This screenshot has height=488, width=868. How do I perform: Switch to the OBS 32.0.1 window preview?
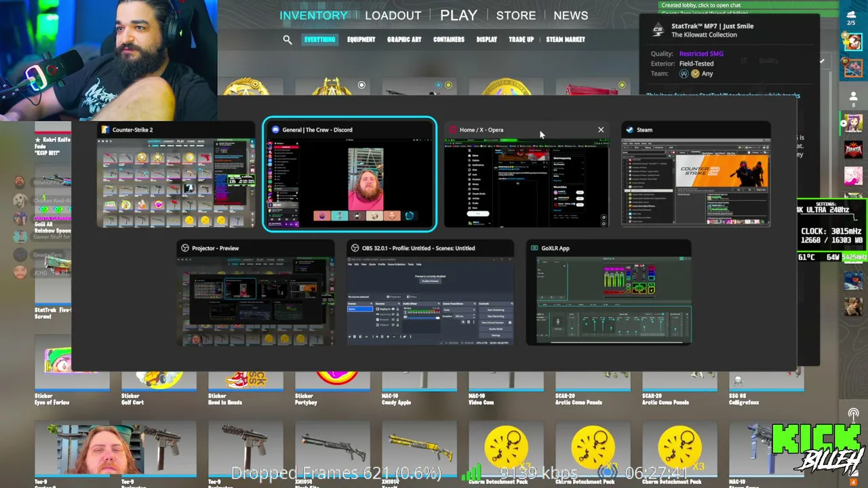[x=430, y=293]
